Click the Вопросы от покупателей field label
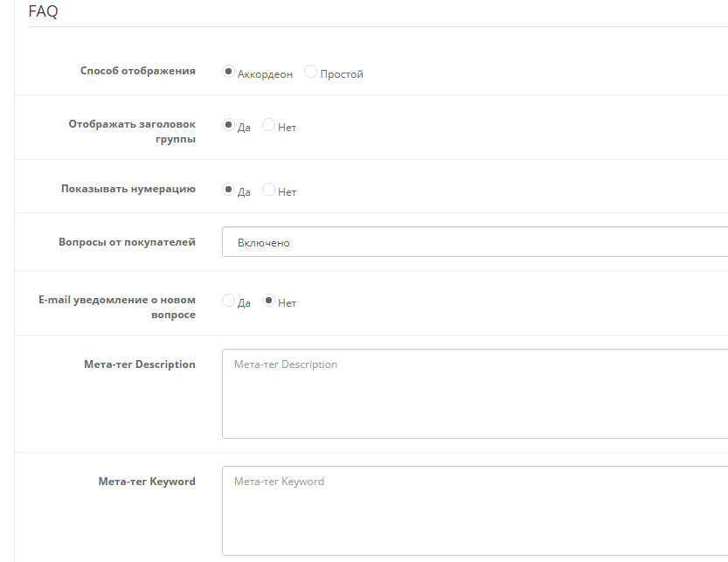 127,242
